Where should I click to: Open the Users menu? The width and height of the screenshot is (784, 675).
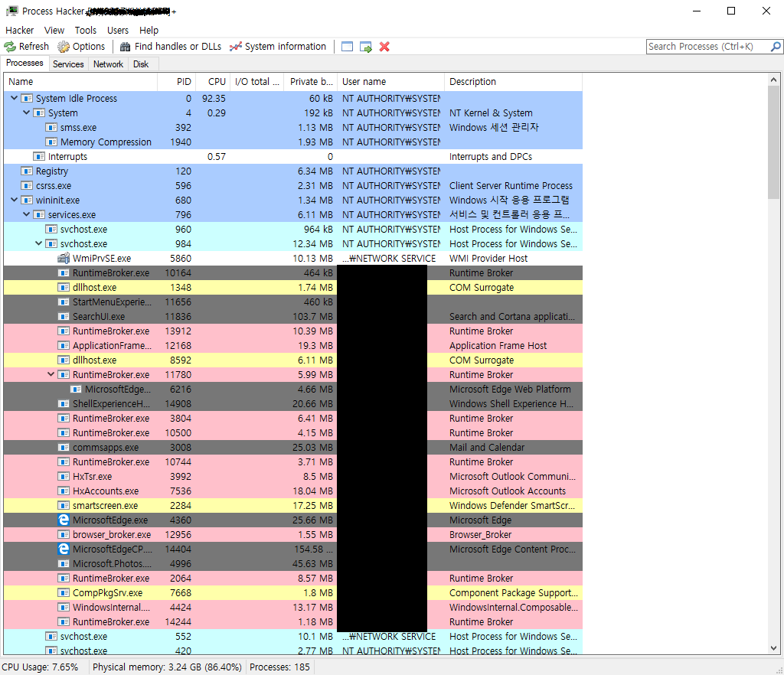[118, 31]
